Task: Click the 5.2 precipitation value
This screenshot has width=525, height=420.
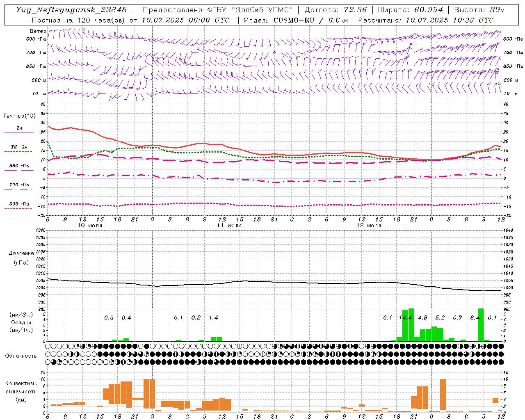Action: [440, 318]
